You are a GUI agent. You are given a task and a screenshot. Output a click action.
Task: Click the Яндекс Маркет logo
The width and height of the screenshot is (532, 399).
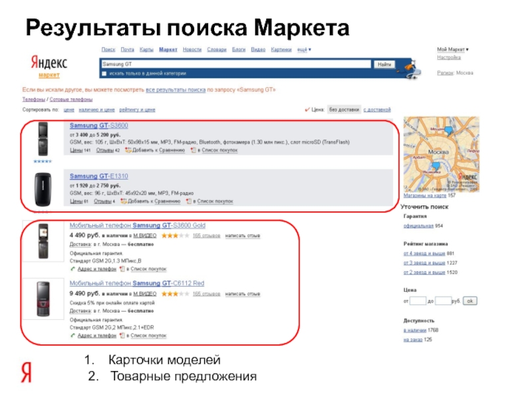[x=49, y=66]
